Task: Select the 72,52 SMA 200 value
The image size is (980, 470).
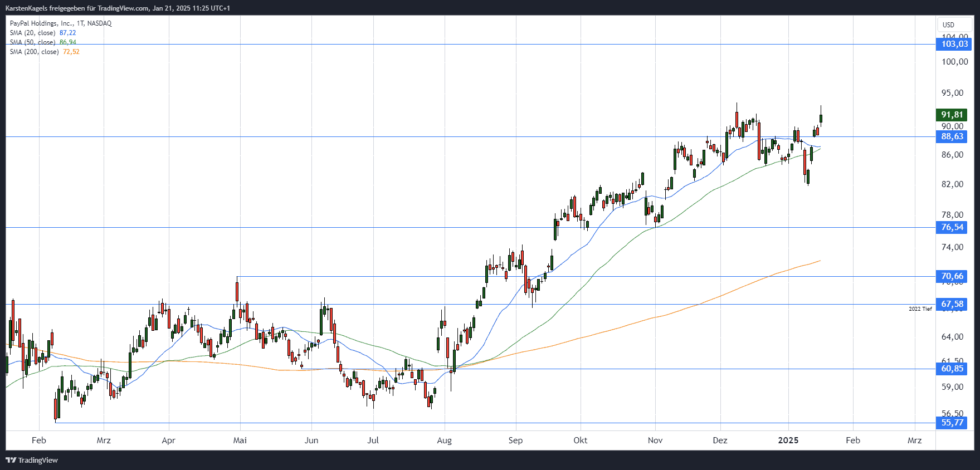Action: click(x=71, y=52)
